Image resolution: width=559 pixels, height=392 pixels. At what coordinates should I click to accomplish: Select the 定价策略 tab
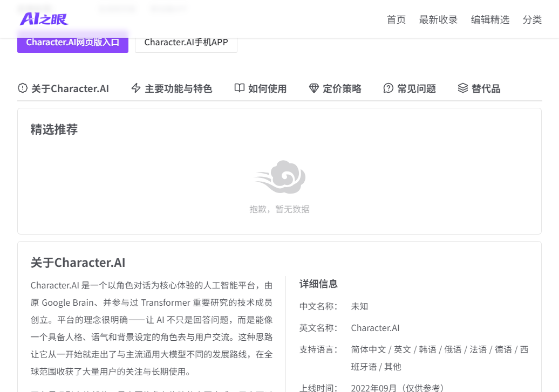tap(335, 88)
